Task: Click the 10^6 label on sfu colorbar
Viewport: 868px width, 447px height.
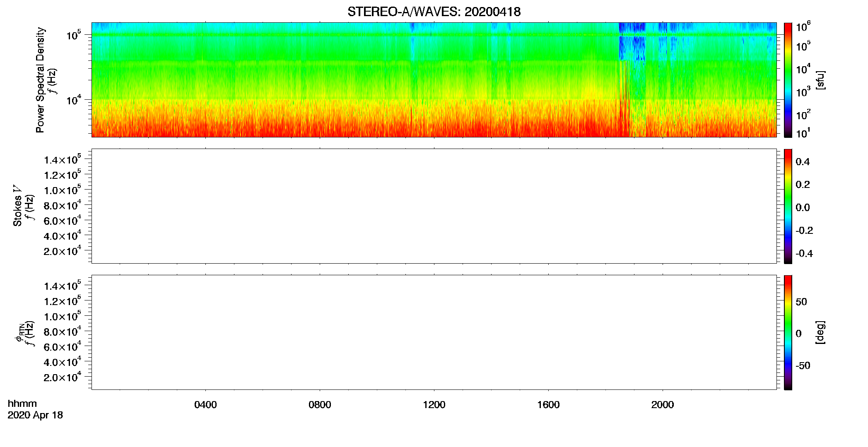Action: [803, 26]
